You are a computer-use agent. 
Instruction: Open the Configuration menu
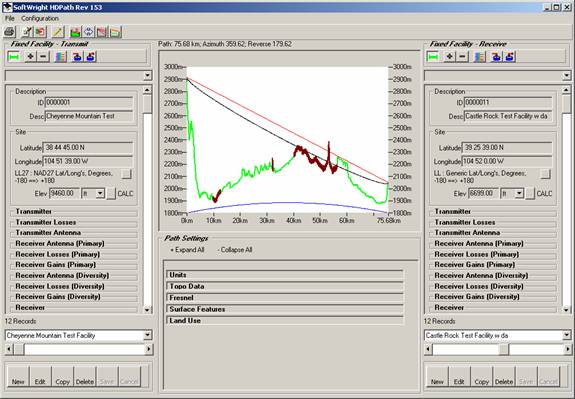tap(40, 18)
